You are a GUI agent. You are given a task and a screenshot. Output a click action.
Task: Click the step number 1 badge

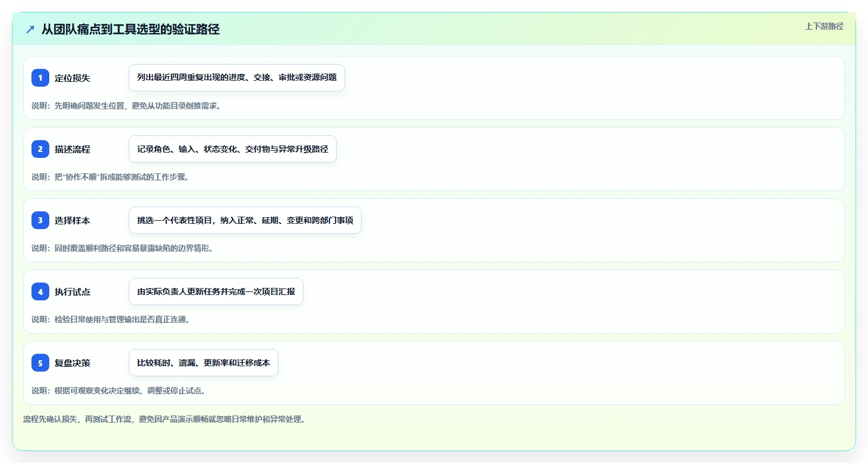point(40,78)
